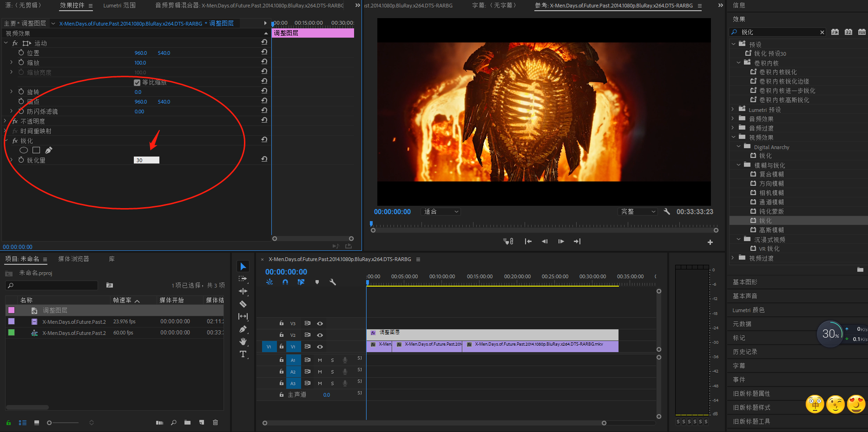868x432 pixels.
Task: Select the Pen tool in timeline toolbar
Action: pos(243,329)
